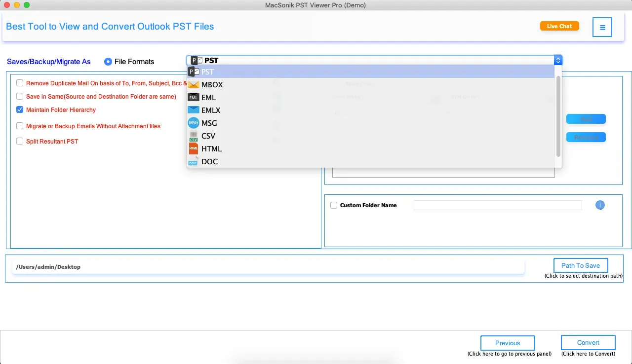Pick HTML in the format dropdown
The height and width of the screenshot is (364, 632).
(371, 148)
